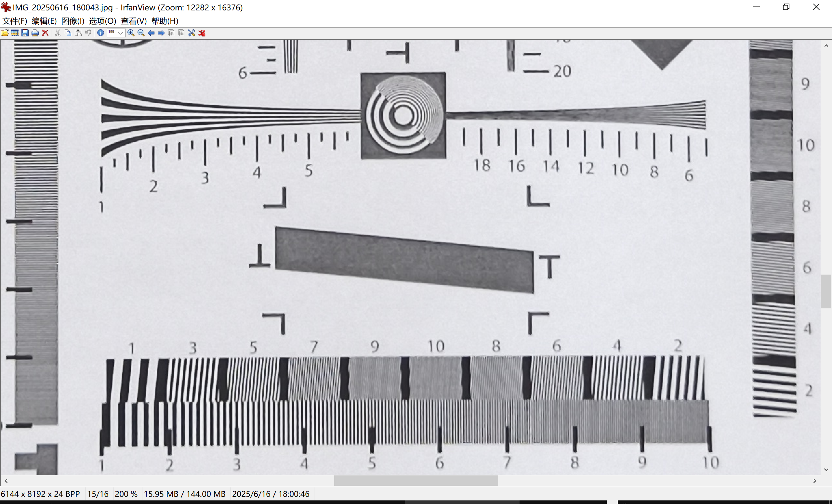Open the 文件(F) menu
Screen dimensions: 832x504
(x=15, y=21)
